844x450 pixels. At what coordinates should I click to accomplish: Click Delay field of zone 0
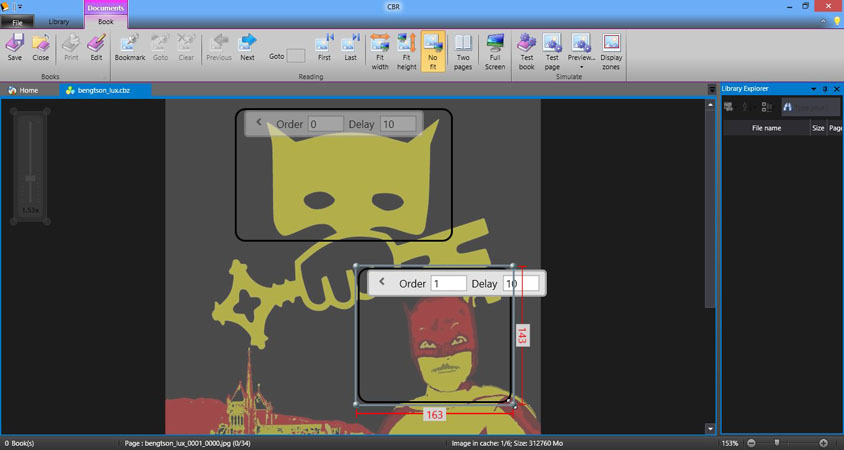click(398, 124)
